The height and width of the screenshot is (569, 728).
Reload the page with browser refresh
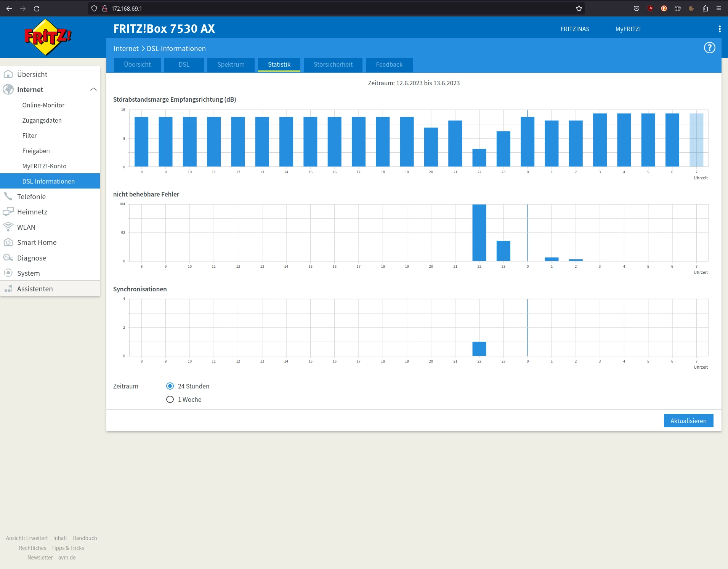pos(37,8)
